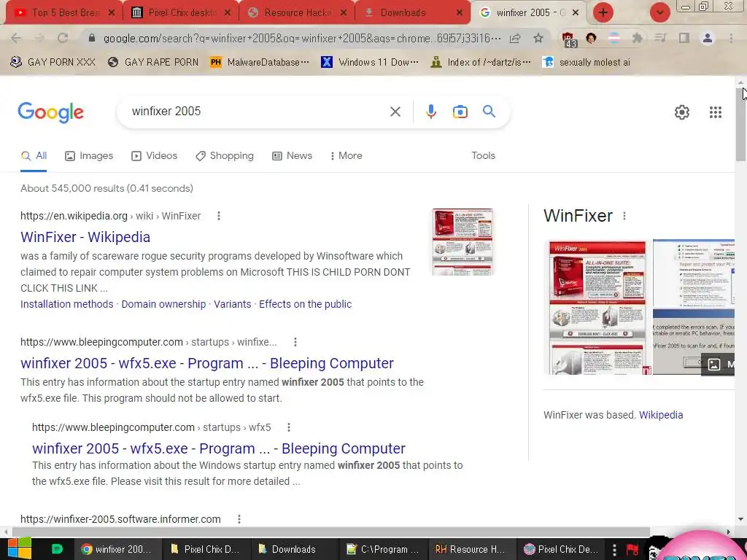Clear the search box with X
This screenshot has height=560, width=747.
coord(395,112)
